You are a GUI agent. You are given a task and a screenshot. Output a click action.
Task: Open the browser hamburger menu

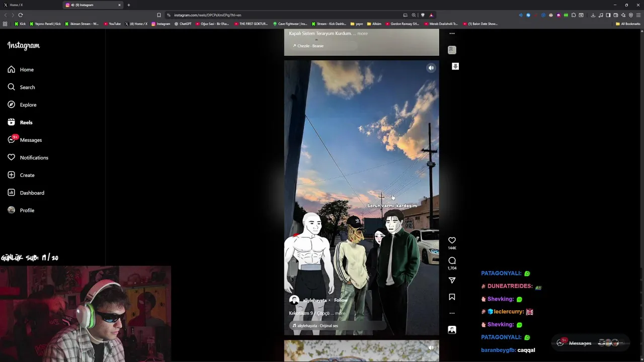pyautogui.click(x=638, y=15)
